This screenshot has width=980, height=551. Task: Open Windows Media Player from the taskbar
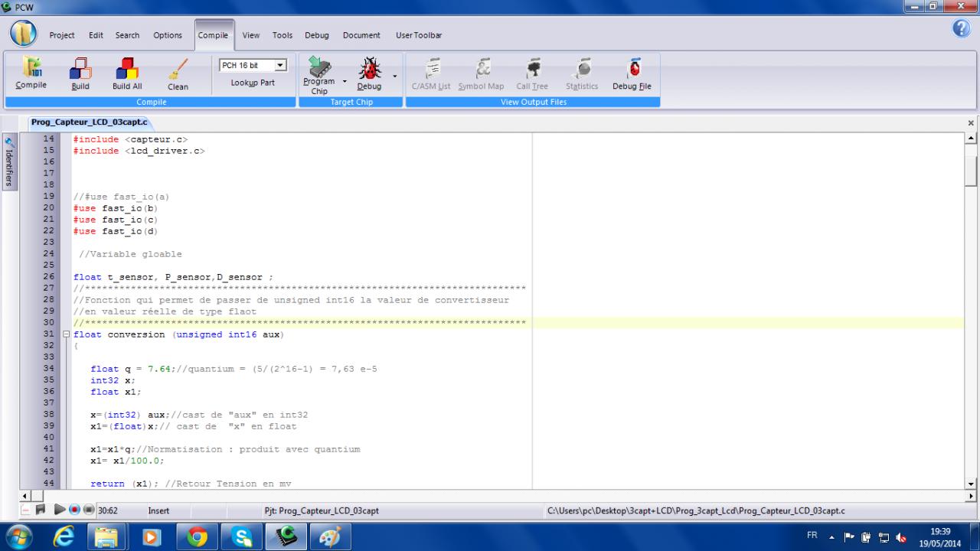click(x=152, y=536)
